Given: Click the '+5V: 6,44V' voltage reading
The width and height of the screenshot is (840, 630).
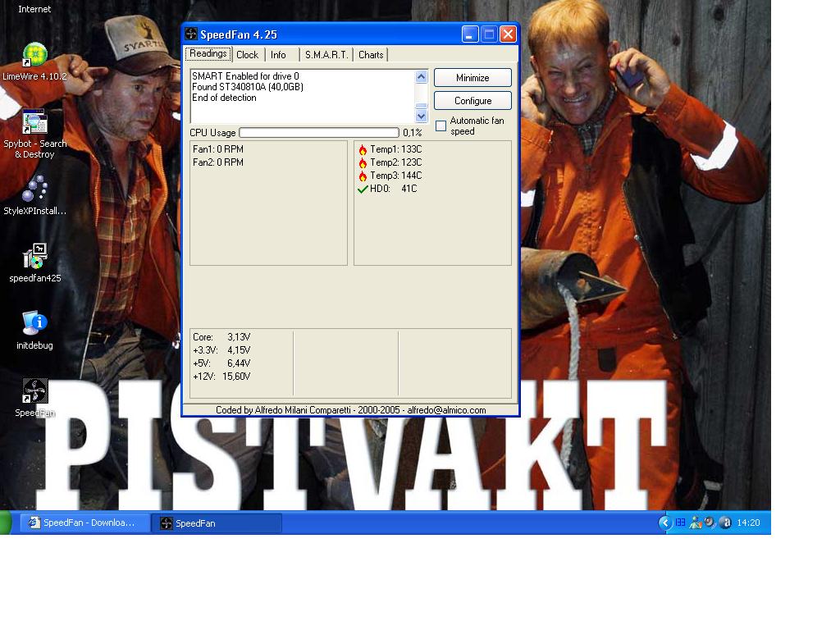Looking at the screenshot, I should pyautogui.click(x=221, y=363).
